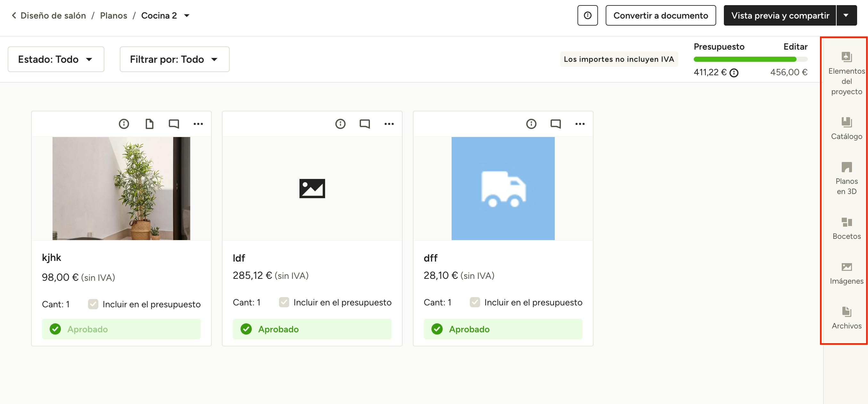
Task: Open more options on the kjhk card
Action: 198,124
